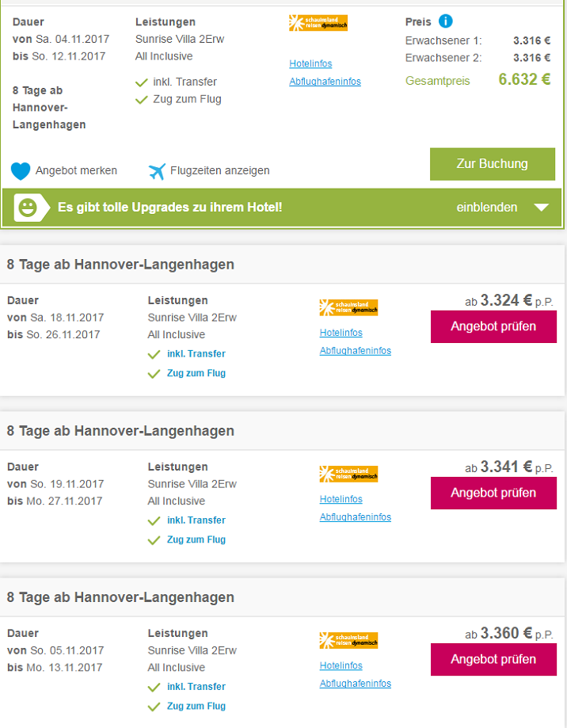Open the hotel upgrades banner text
The height and width of the screenshot is (728, 567).
click(169, 208)
